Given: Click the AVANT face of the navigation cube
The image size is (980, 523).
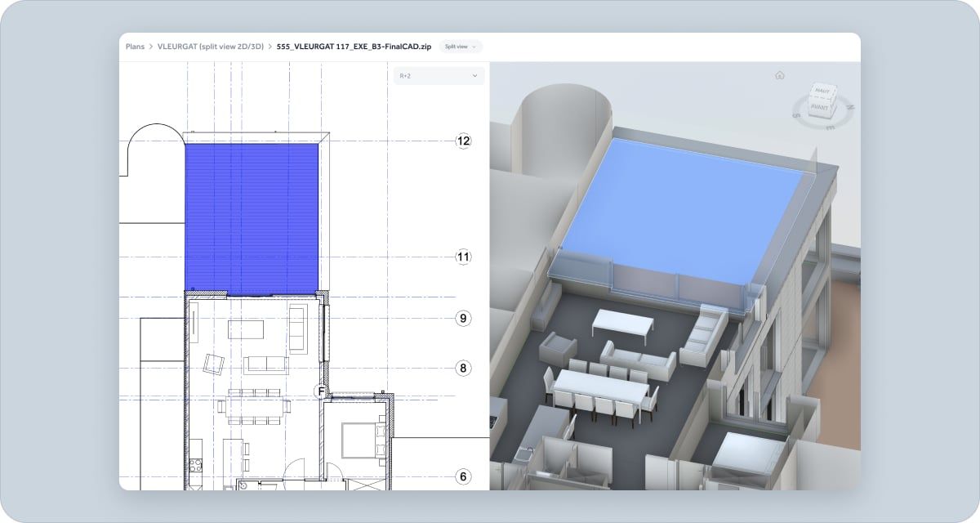Looking at the screenshot, I should tap(819, 108).
